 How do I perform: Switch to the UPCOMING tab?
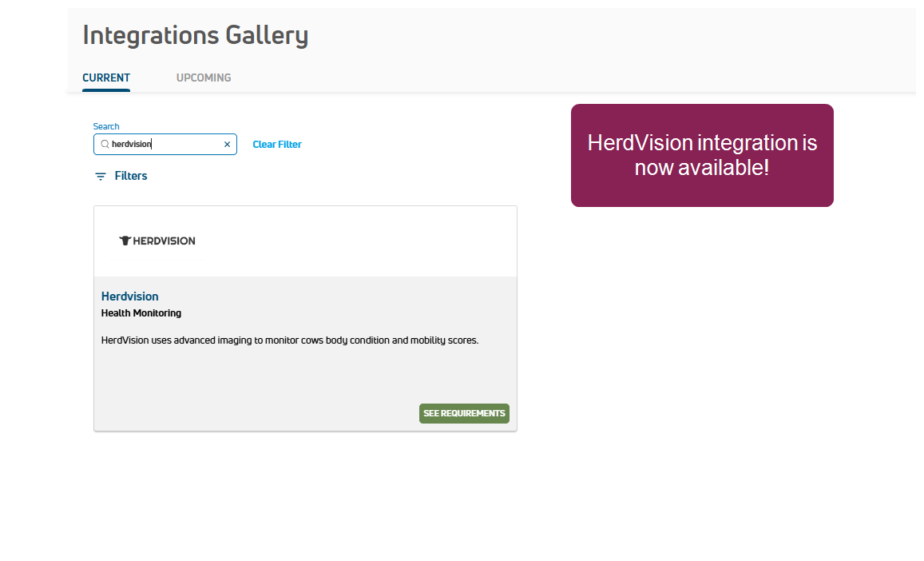tap(204, 78)
